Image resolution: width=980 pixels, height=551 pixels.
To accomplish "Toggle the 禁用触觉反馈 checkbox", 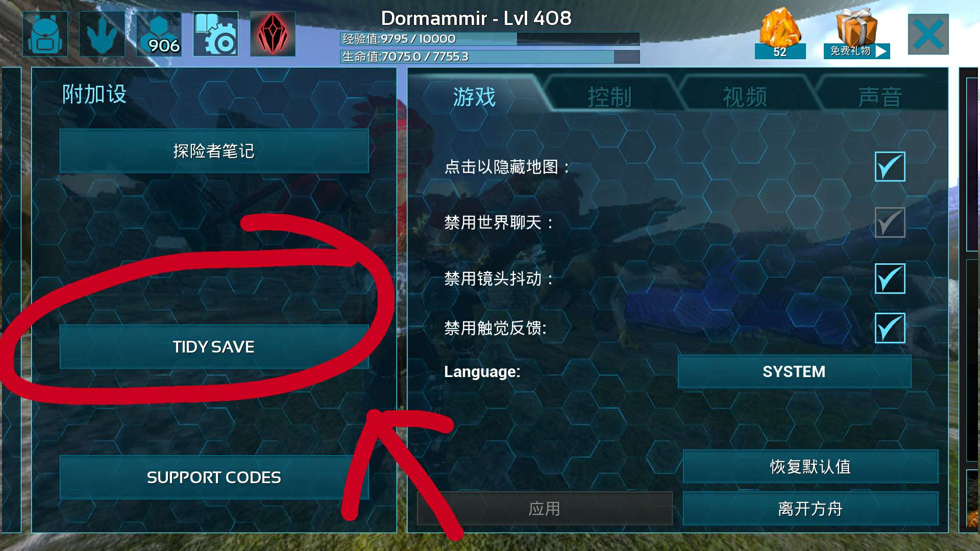I will tap(890, 328).
